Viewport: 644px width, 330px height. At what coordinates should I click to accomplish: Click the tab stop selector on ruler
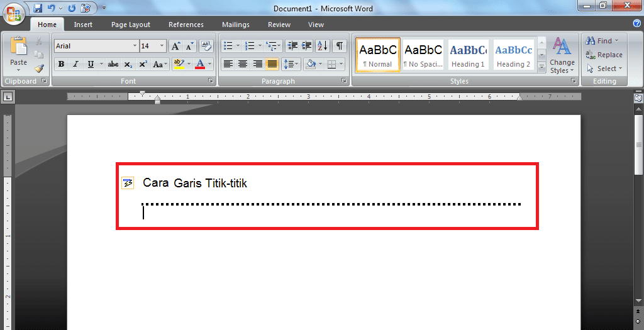point(8,97)
